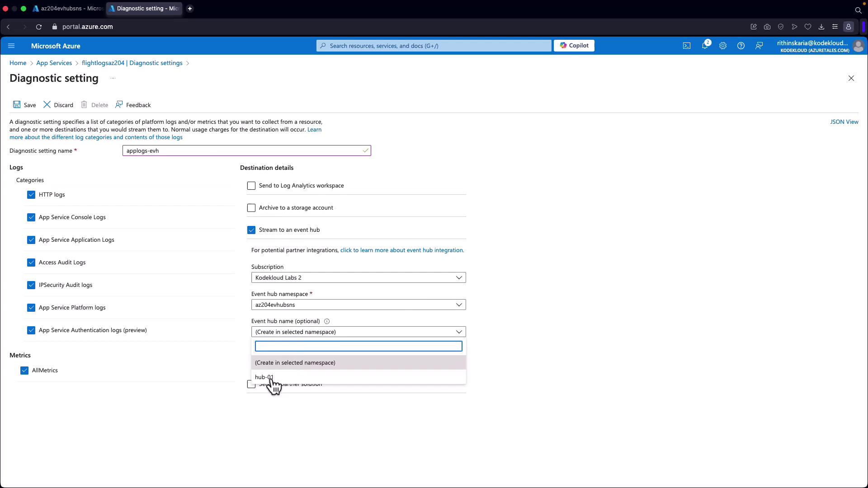The image size is (868, 488).
Task: Switch to the az204evhubsns browser tab
Action: 68,9
